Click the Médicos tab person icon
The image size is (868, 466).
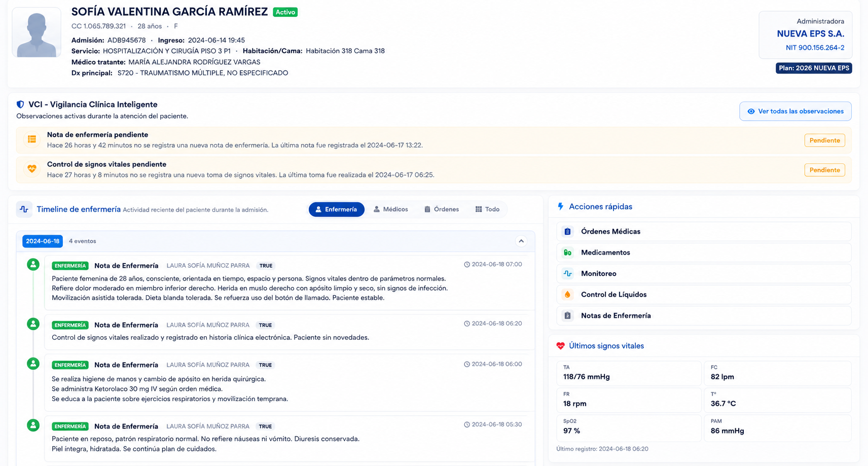click(377, 209)
